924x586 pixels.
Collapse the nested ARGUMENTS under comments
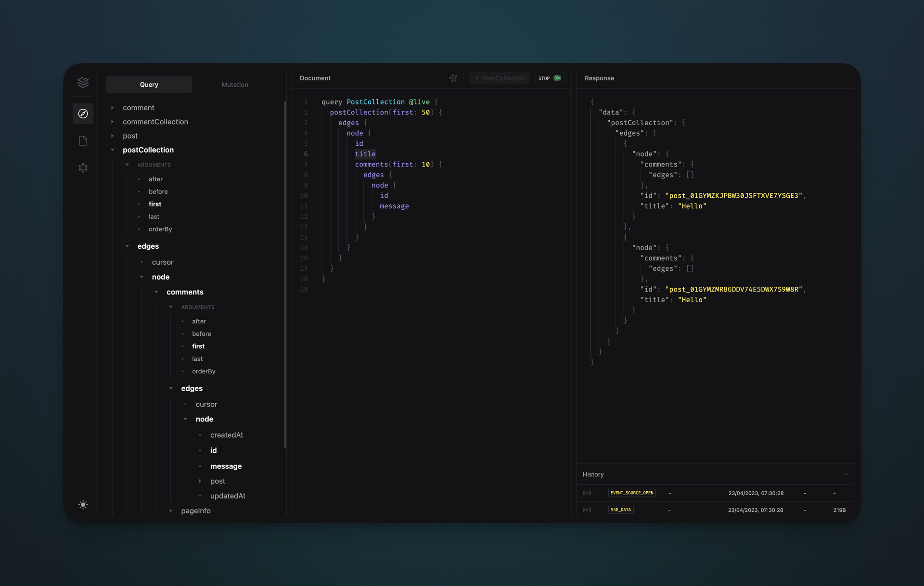pos(171,307)
